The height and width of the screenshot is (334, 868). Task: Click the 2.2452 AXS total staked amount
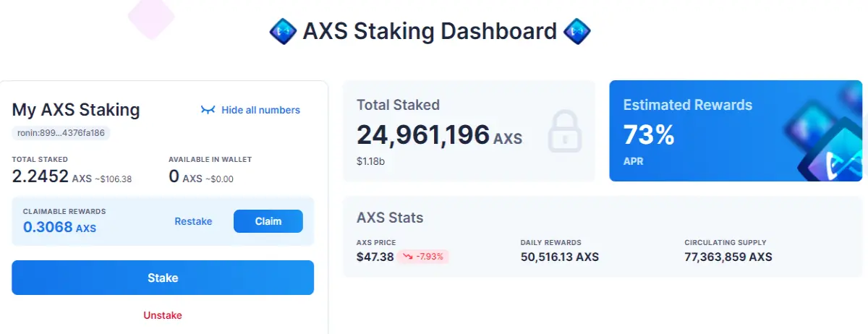coord(52,176)
